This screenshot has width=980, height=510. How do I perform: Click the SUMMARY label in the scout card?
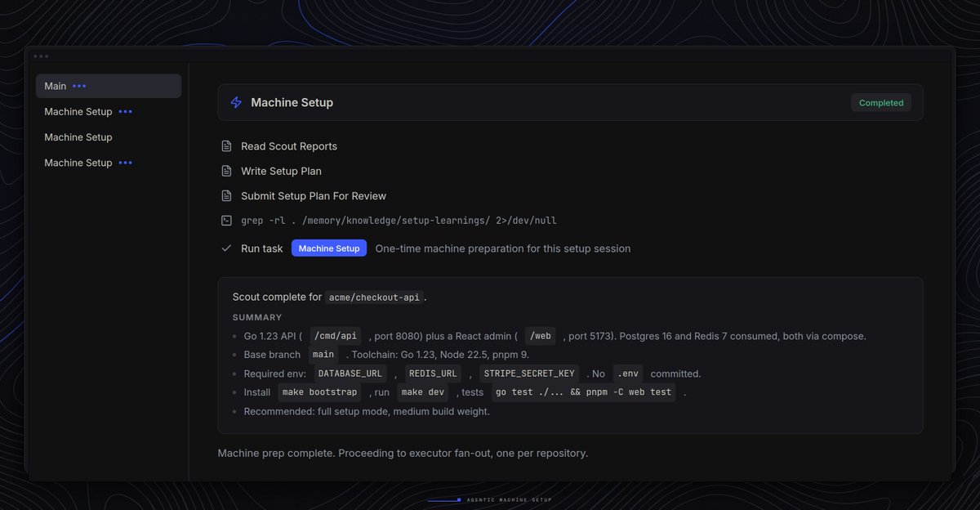pos(257,317)
